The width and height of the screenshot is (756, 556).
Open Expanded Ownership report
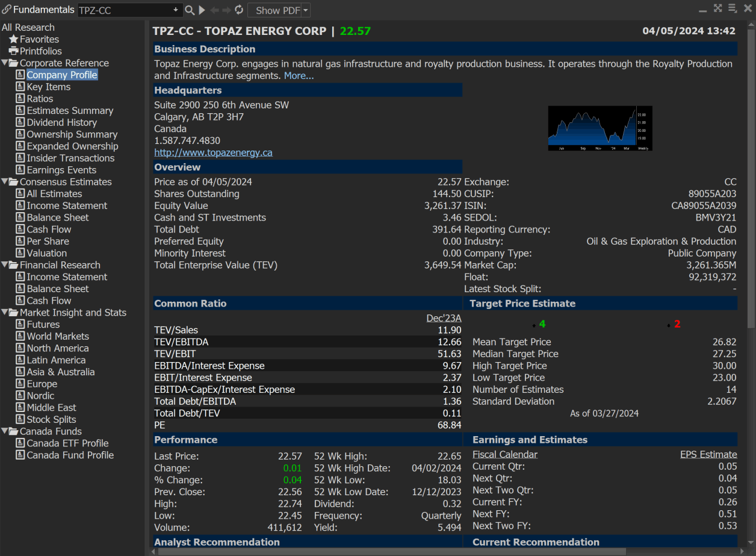click(72, 146)
